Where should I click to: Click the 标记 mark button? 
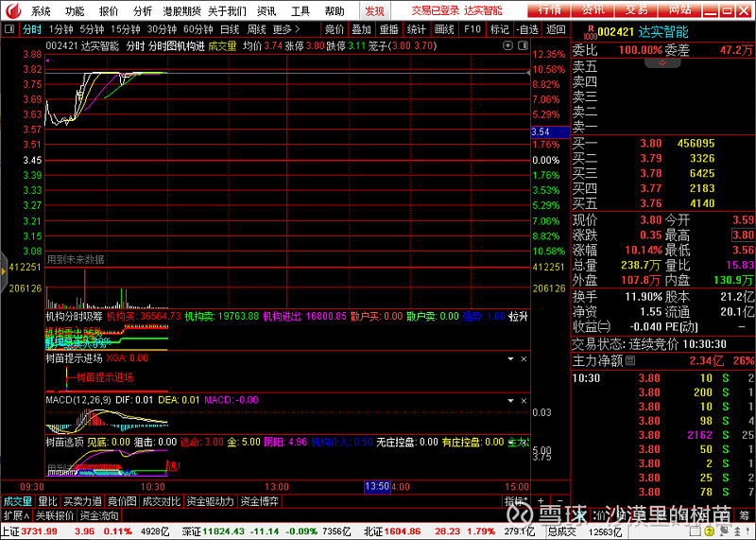pyautogui.click(x=500, y=29)
